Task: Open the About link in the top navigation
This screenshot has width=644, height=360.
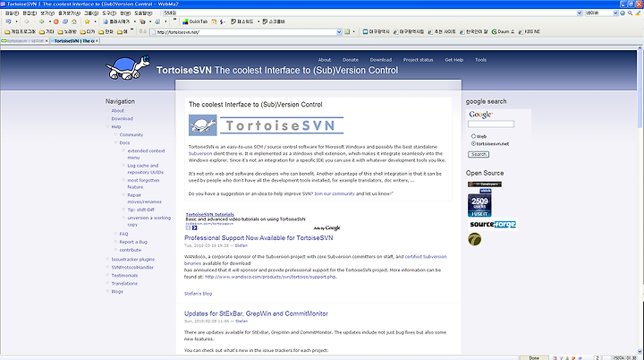Action: pyautogui.click(x=324, y=60)
